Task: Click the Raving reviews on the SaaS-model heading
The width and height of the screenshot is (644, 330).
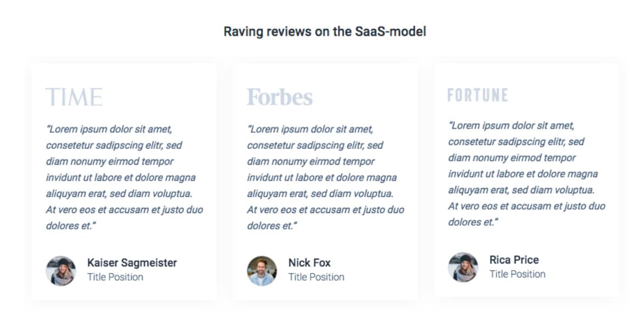Action: click(325, 32)
